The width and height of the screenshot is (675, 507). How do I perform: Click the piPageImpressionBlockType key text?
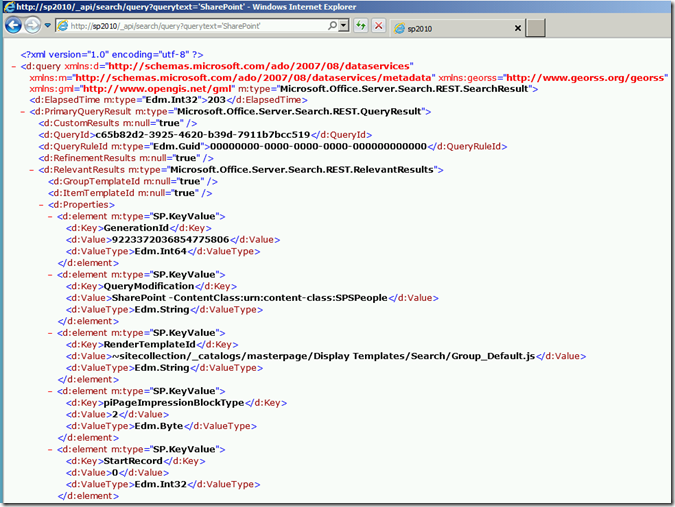point(174,403)
